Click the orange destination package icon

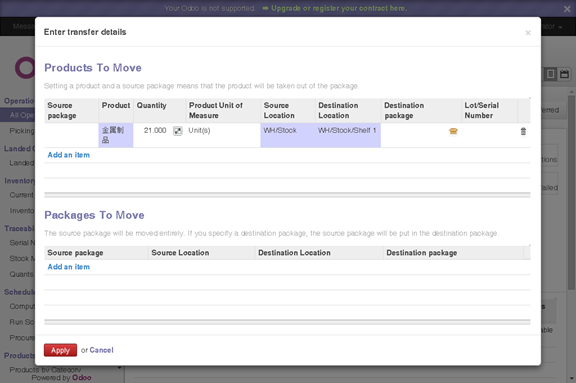tap(453, 131)
